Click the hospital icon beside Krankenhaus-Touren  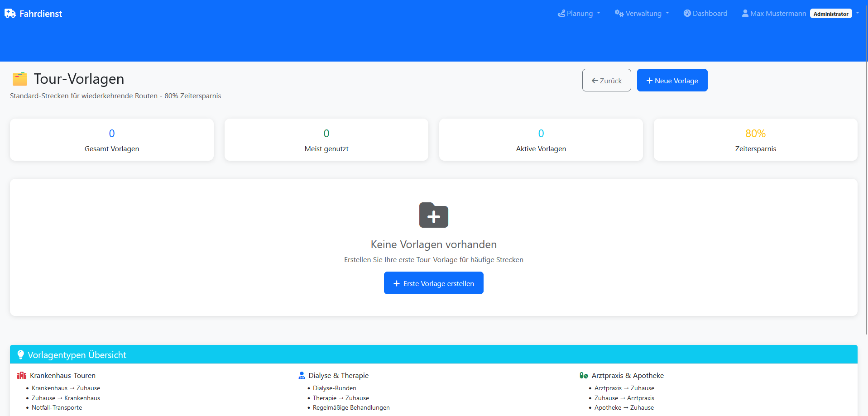pyautogui.click(x=21, y=375)
